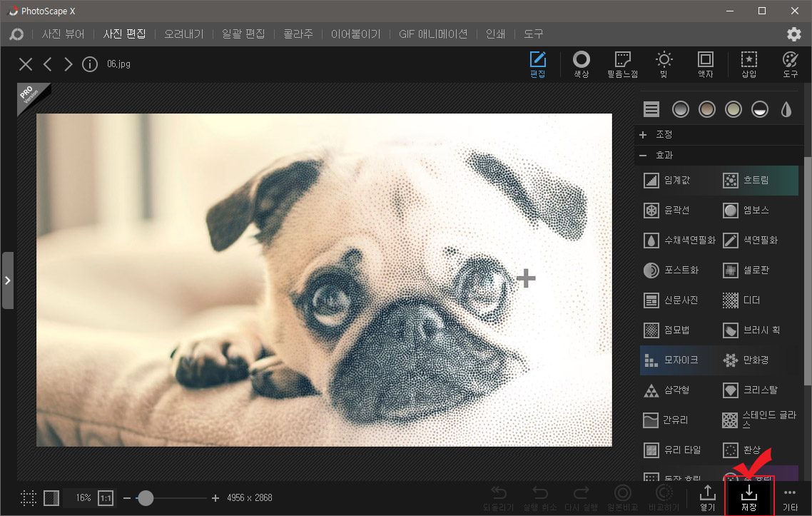812x516 pixels.
Task: Open the settings gear icon
Action: [x=794, y=34]
